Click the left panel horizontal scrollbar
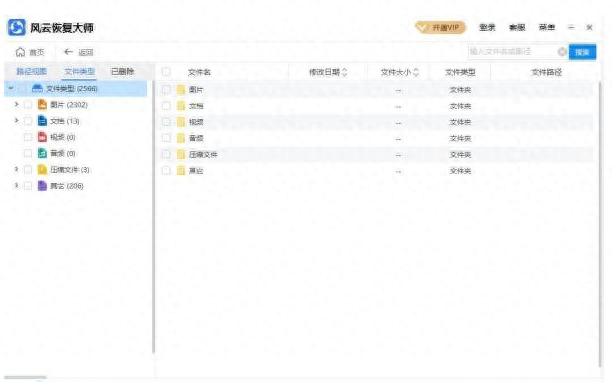 click(x=25, y=378)
